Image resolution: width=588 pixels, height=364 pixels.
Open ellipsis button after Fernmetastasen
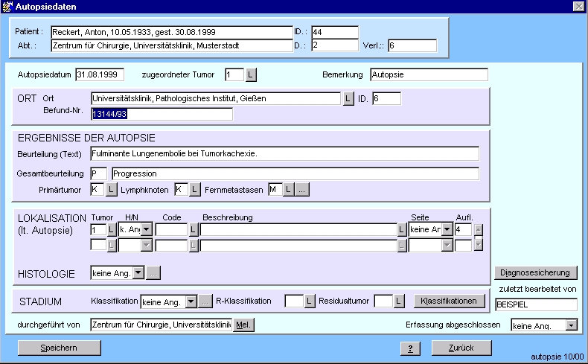coord(302,190)
